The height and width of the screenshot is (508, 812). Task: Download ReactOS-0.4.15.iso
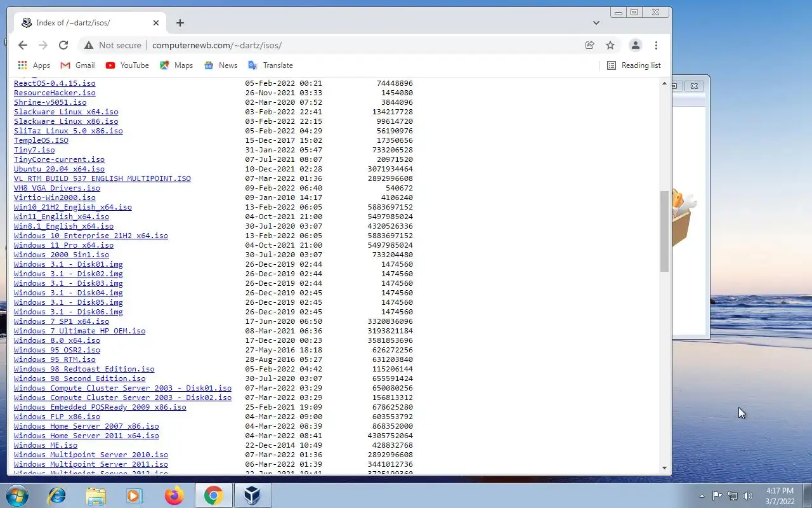point(55,83)
